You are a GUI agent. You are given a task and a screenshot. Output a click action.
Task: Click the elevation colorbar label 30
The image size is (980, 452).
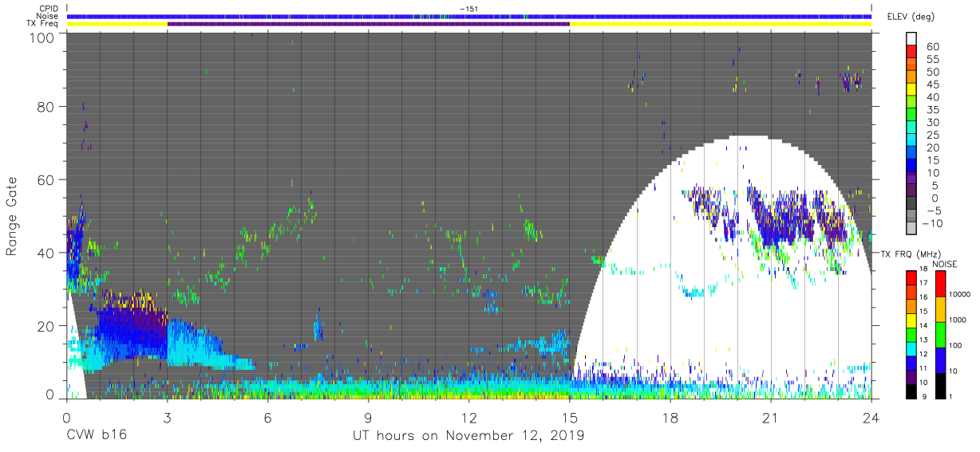tap(931, 123)
